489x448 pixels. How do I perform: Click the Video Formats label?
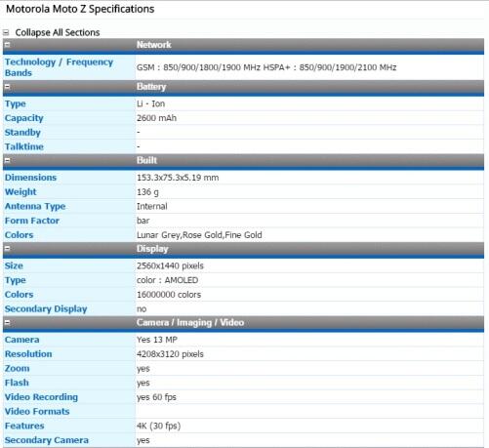[37, 411]
